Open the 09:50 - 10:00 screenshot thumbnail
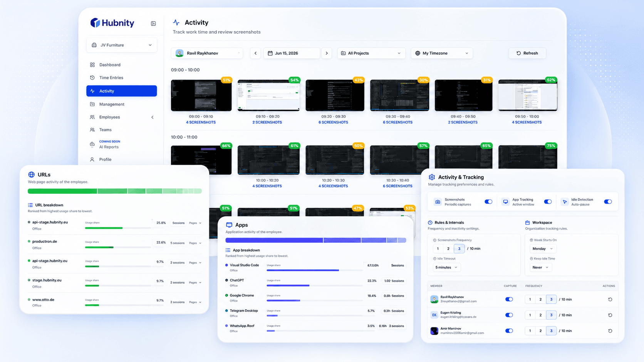 [x=528, y=95]
